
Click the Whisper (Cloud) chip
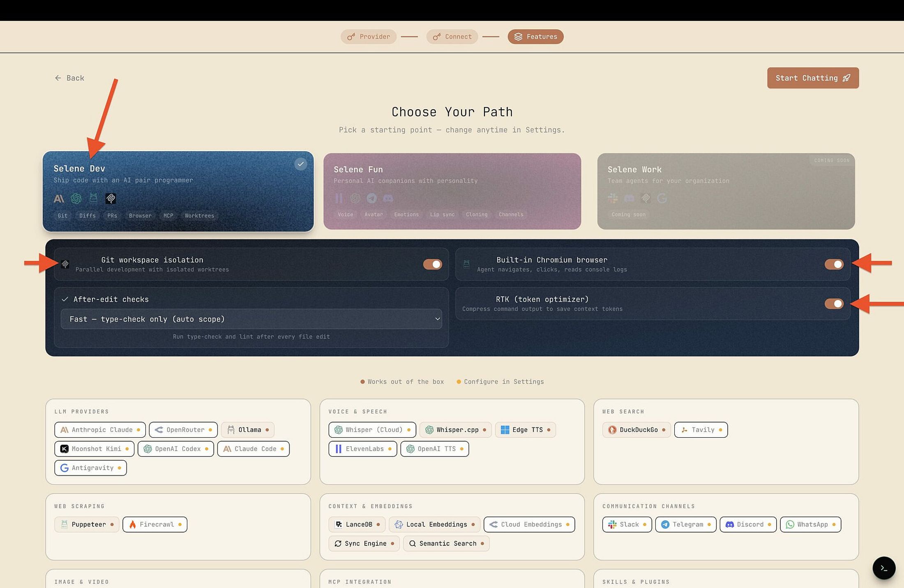[x=372, y=430]
